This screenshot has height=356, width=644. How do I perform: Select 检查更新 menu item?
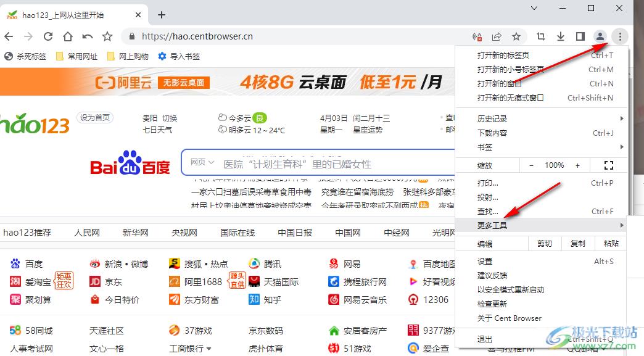(x=542, y=304)
